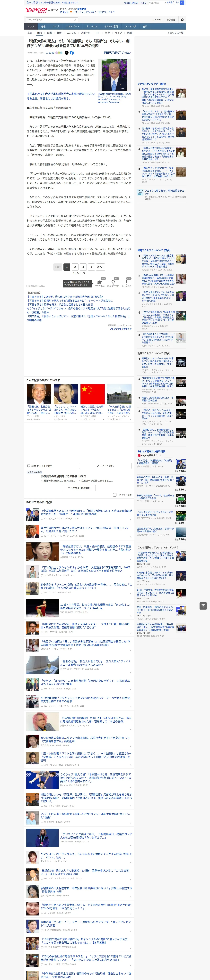210x980 pixels.
Task: Click もっと見る(1139件) to see more comments
Action: click(79, 488)
